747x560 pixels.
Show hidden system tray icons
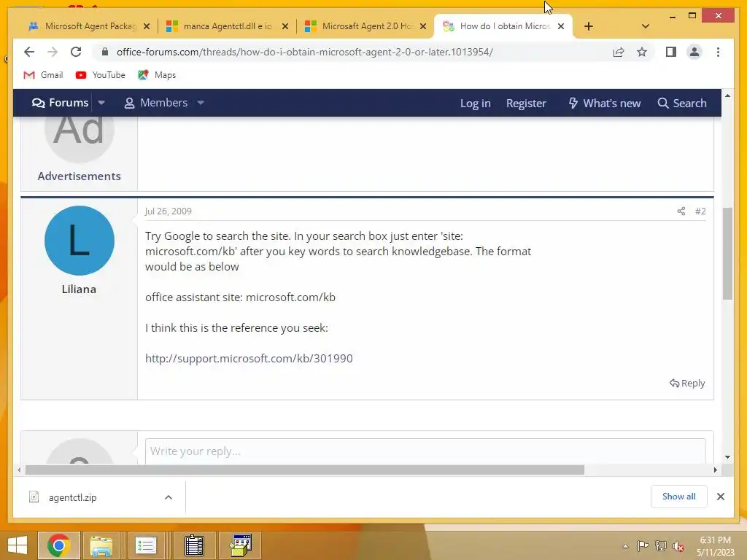pyautogui.click(x=625, y=546)
